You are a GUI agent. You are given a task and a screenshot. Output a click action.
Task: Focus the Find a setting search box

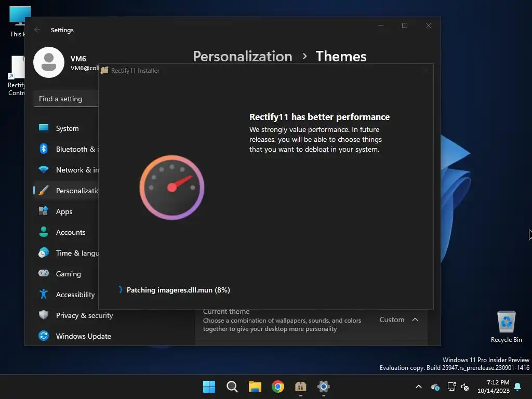click(x=66, y=99)
